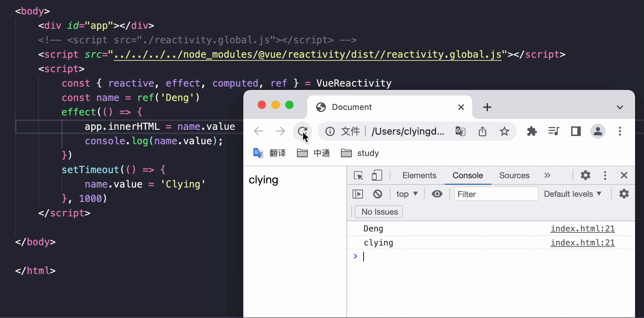The height and width of the screenshot is (318, 644).
Task: Click the setTimeout call in editor
Action: click(x=90, y=170)
